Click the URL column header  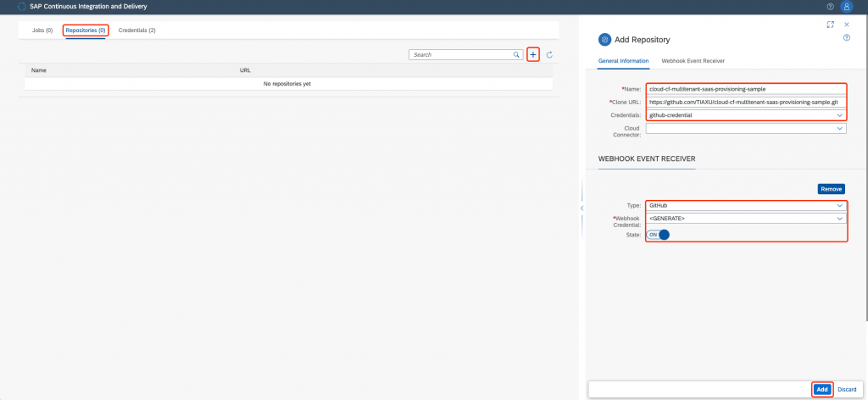[245, 71]
